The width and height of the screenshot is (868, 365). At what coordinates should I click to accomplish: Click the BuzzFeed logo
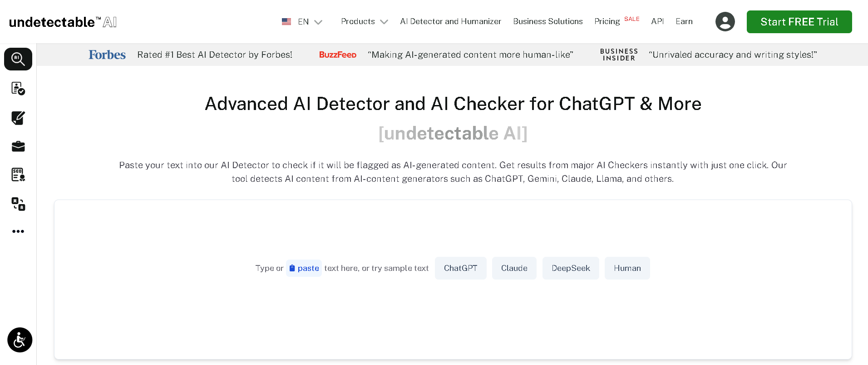coord(338,55)
